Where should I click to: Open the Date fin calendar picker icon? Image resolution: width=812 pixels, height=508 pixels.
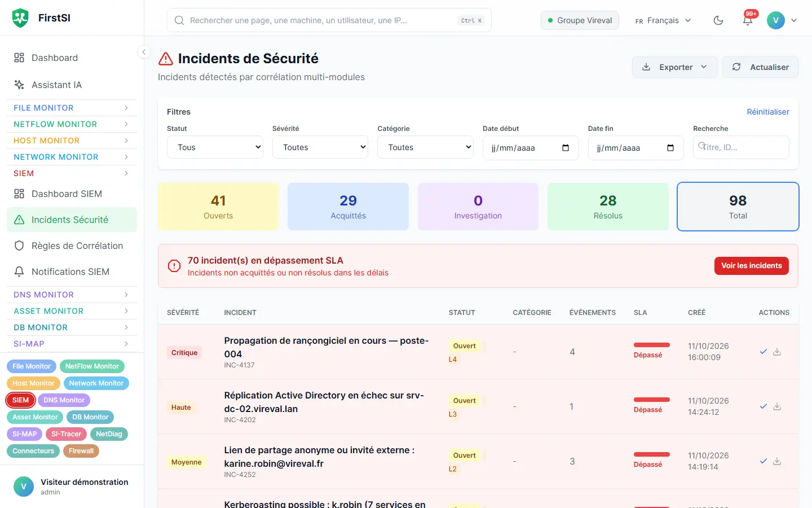click(670, 148)
